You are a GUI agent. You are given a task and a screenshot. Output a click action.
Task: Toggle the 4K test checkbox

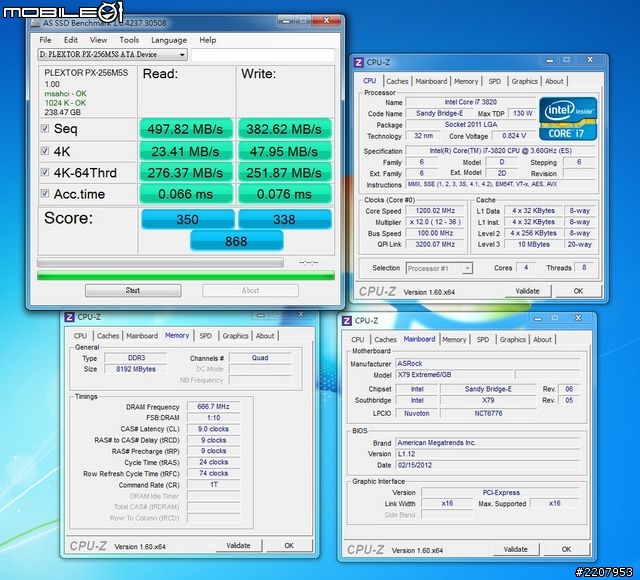(45, 151)
